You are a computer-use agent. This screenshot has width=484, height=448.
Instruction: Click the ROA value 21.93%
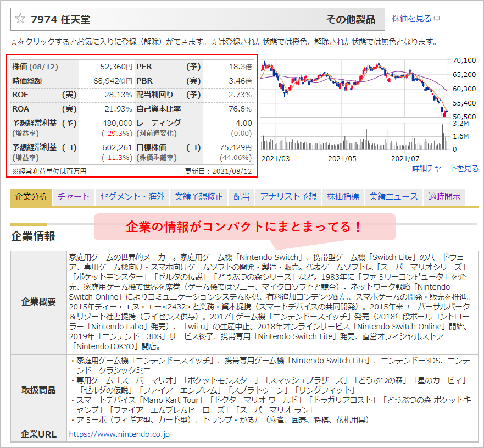pyautogui.click(x=118, y=109)
